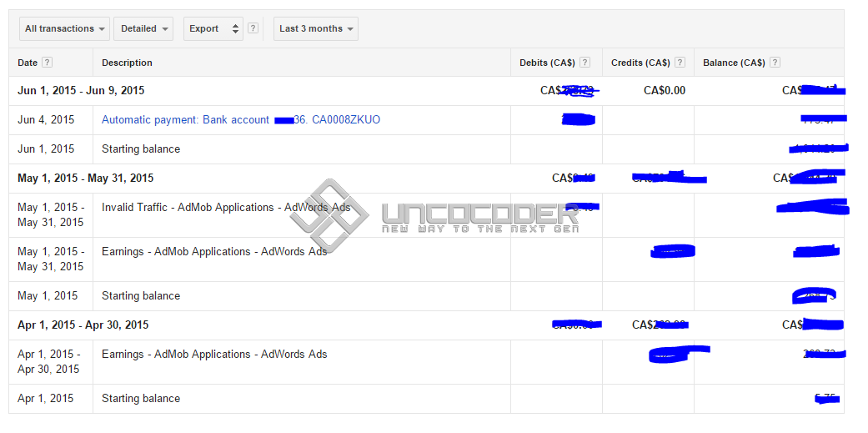Click April Earnings - AdMob Applications entry
This screenshot has height=433, width=868.
[214, 355]
